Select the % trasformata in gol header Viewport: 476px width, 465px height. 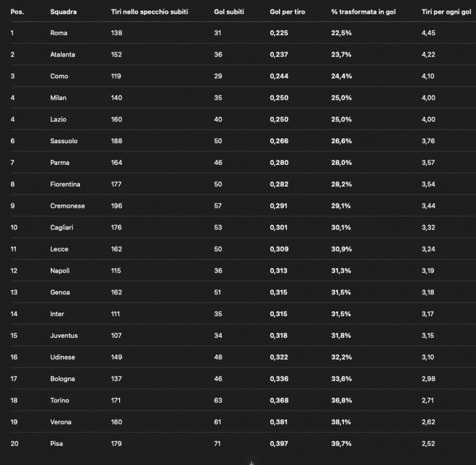coord(363,12)
